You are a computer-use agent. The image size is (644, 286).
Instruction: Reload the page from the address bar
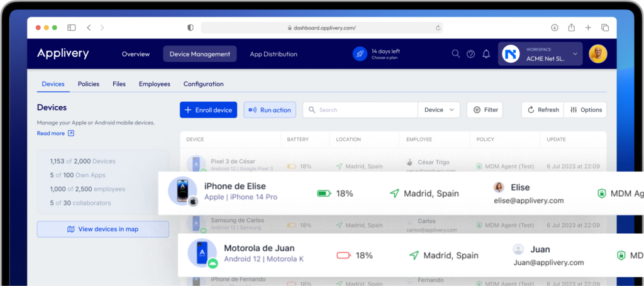438,28
